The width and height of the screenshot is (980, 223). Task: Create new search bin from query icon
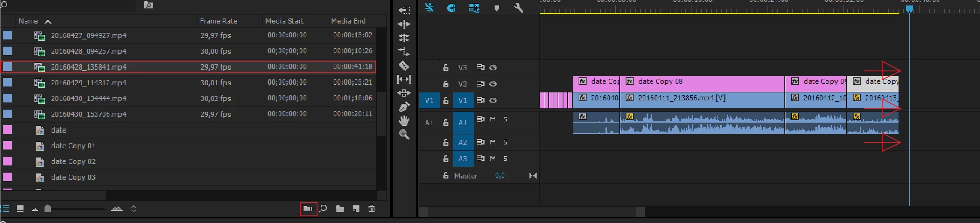click(x=149, y=5)
